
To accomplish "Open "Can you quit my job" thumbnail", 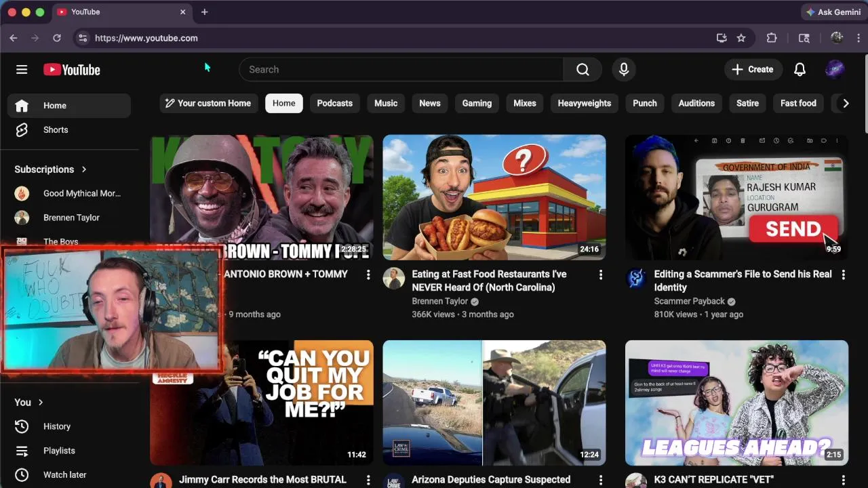I will 262,403.
